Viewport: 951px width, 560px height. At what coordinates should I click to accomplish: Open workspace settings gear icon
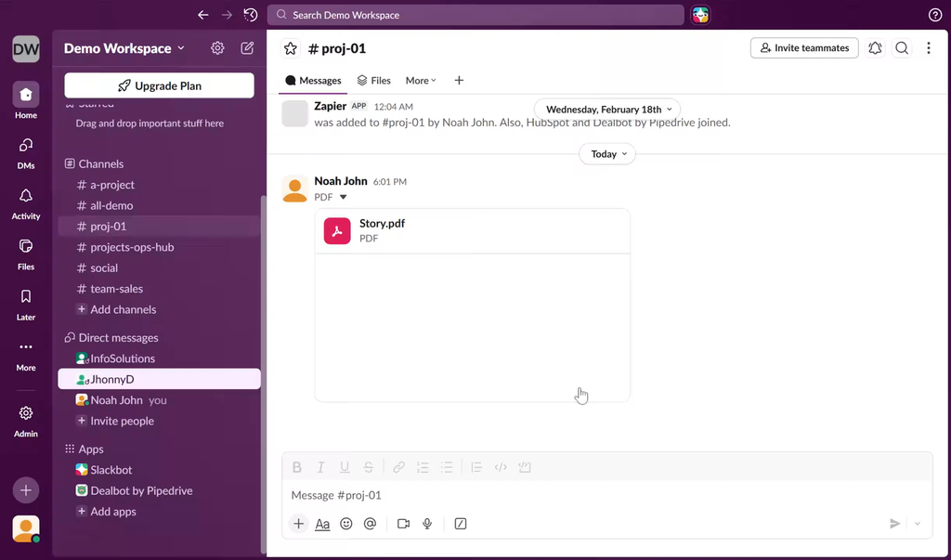(x=217, y=48)
